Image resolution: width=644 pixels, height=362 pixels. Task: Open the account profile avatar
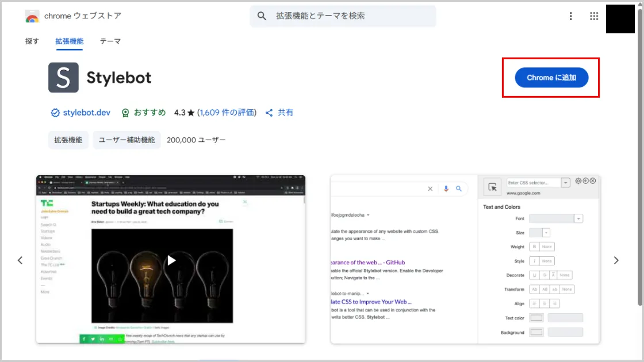[x=620, y=19]
